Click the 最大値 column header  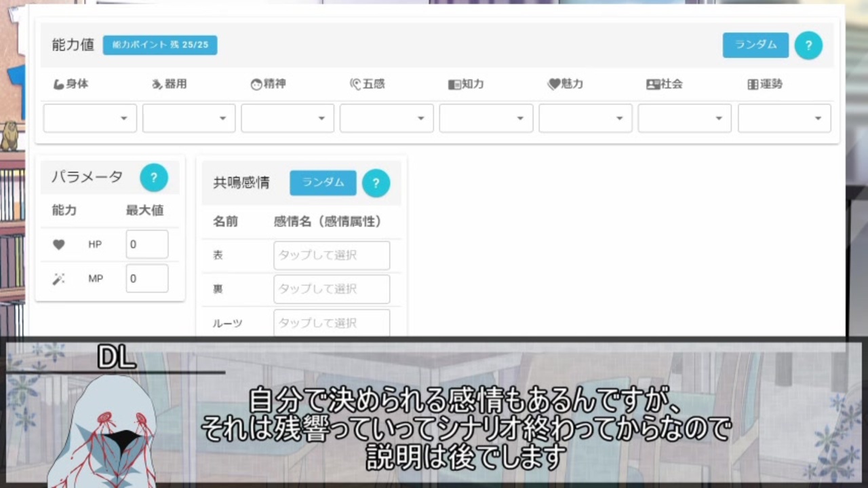pyautogui.click(x=144, y=210)
